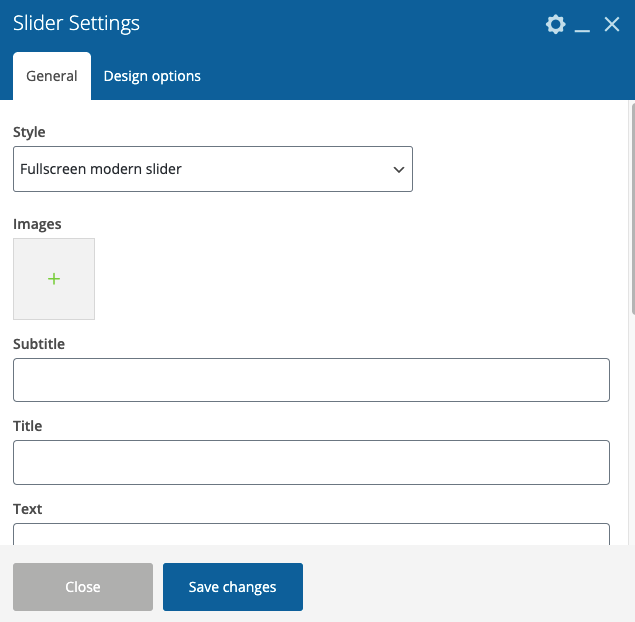635x622 pixels.
Task: Click the Subtitle field label
Action: pyautogui.click(x=39, y=344)
